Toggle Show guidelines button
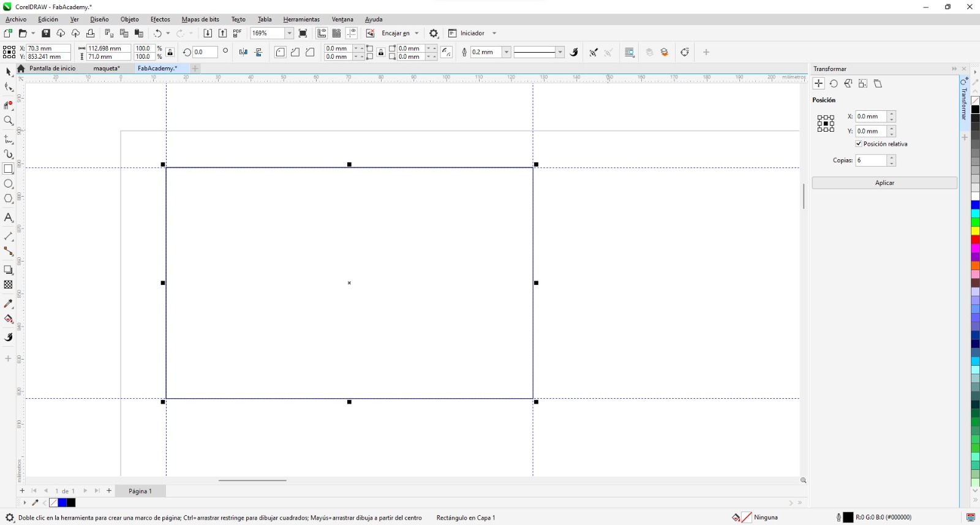This screenshot has height=525, width=980. pyautogui.click(x=352, y=33)
